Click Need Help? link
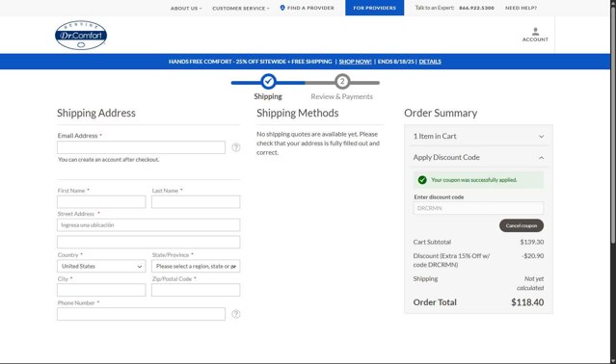Viewport: 616px width, 364px height. tap(521, 8)
